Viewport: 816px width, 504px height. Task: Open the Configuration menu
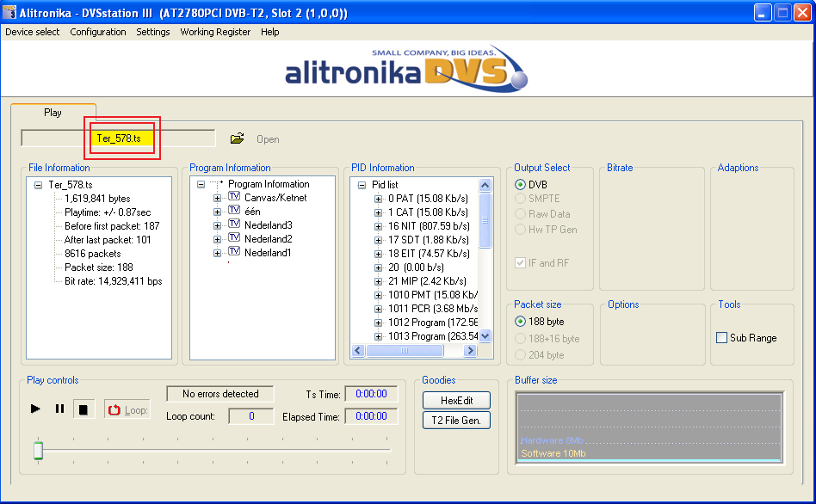(98, 32)
